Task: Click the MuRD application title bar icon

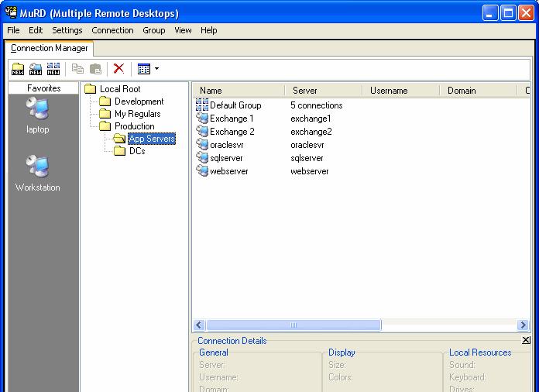Action: click(x=11, y=12)
